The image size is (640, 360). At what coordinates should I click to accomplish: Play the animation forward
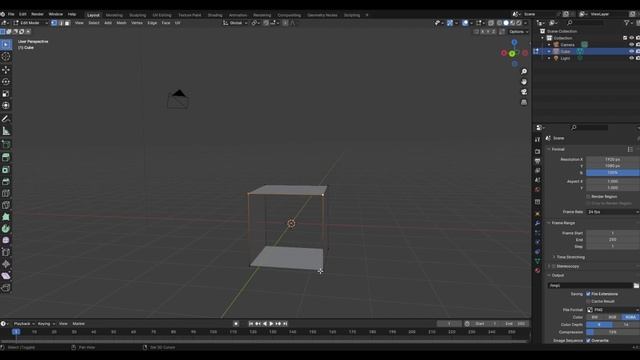(x=271, y=324)
